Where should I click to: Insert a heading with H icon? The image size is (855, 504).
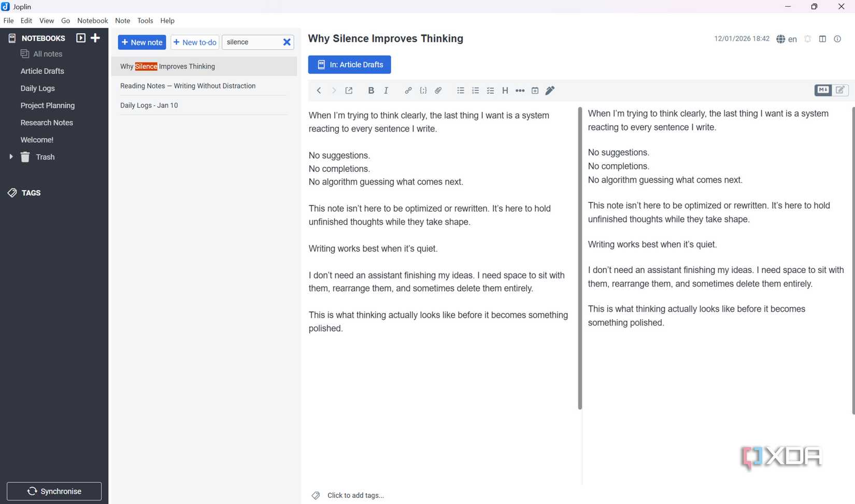(505, 91)
